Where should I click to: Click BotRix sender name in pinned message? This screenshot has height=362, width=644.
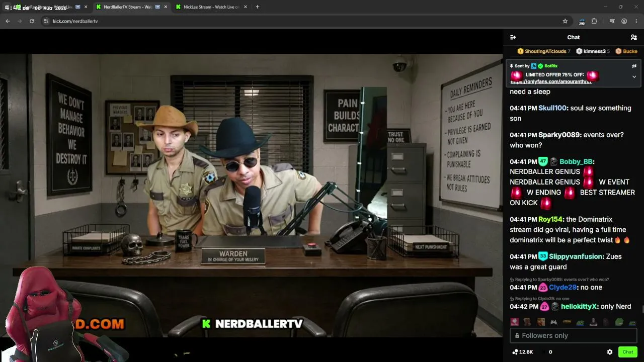point(551,66)
